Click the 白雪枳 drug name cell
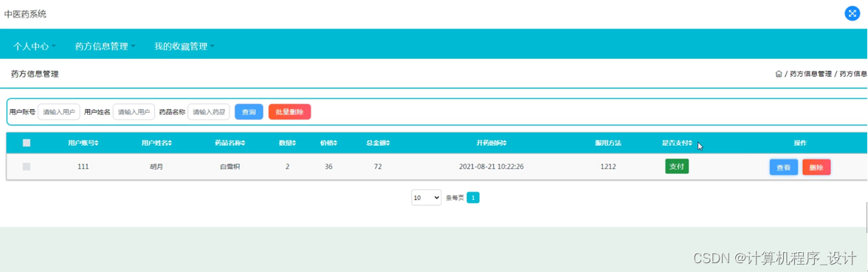The image size is (868, 272). [x=230, y=167]
